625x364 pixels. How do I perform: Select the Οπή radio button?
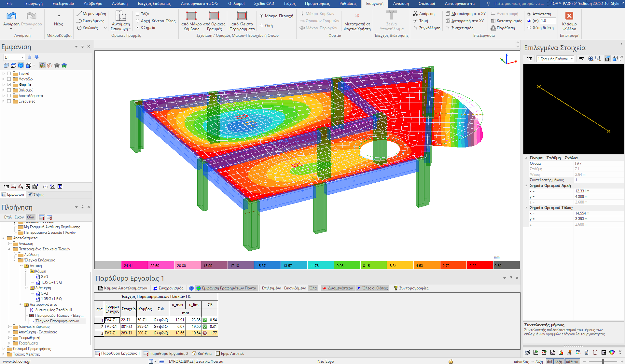tap(262, 26)
